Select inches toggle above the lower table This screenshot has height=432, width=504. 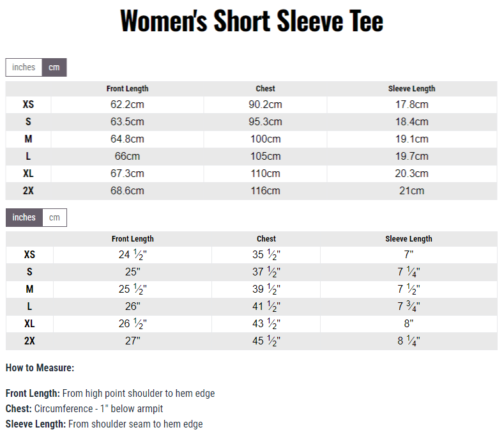24,217
